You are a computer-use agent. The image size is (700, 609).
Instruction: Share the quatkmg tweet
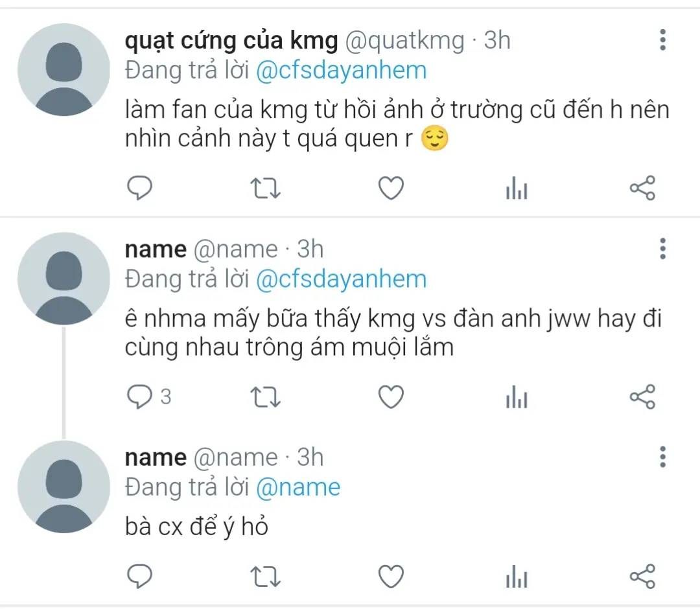tap(642, 188)
